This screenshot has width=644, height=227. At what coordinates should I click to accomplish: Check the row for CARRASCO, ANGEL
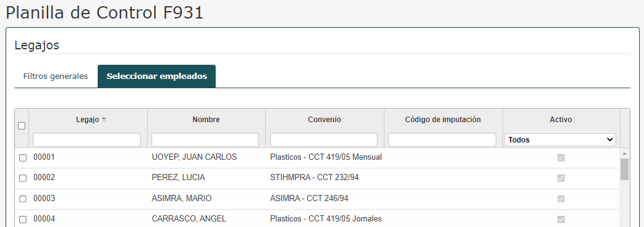[23, 219]
